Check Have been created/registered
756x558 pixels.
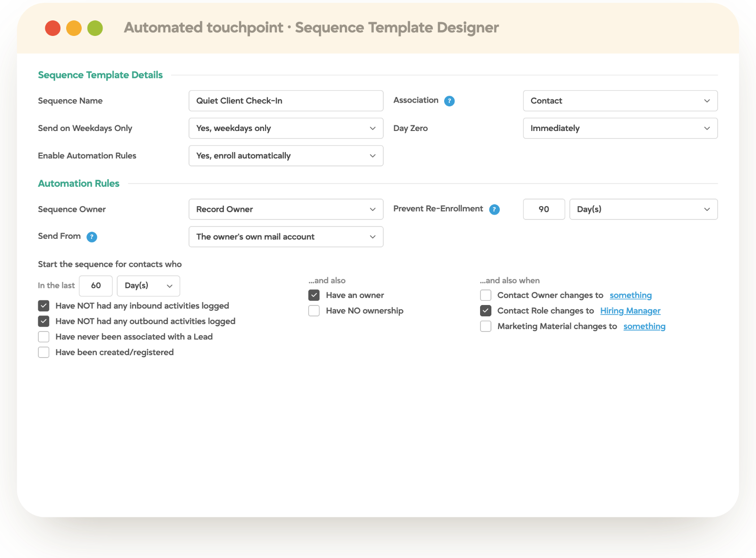coord(43,352)
